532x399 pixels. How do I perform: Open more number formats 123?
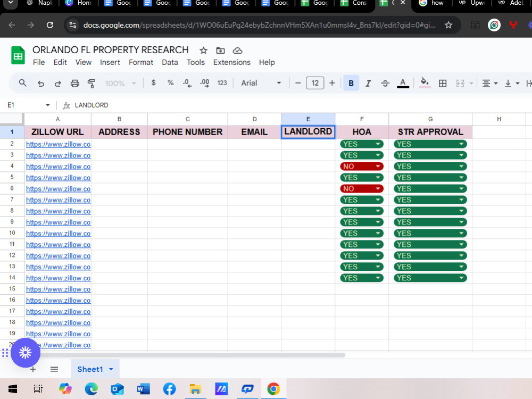(222, 83)
